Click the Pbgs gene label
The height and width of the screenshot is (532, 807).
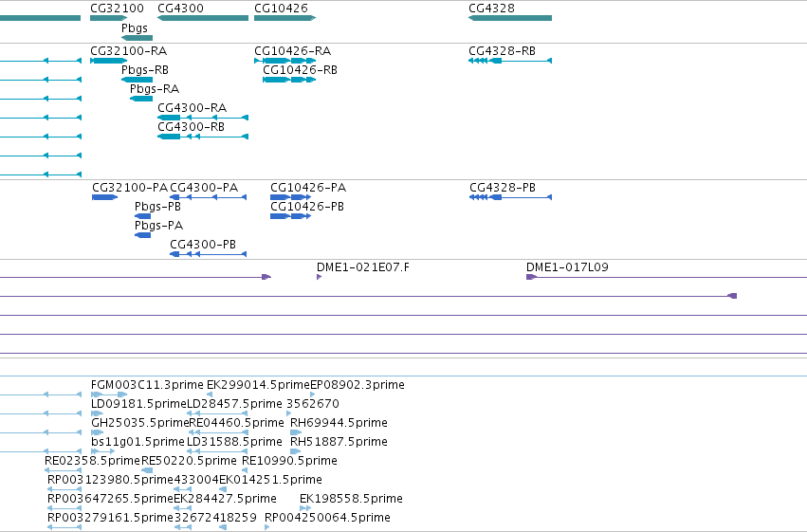(x=135, y=28)
